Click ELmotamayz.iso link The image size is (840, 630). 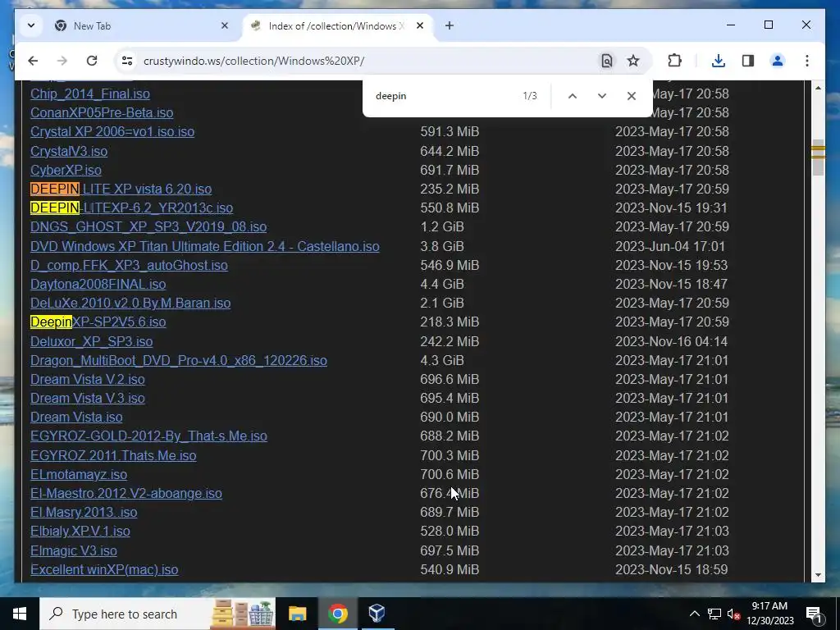[79, 475]
